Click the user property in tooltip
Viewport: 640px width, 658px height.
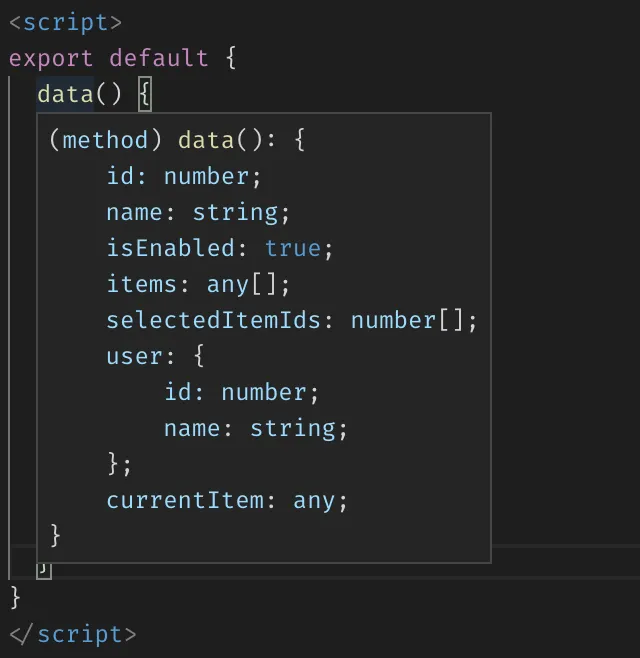(134, 356)
